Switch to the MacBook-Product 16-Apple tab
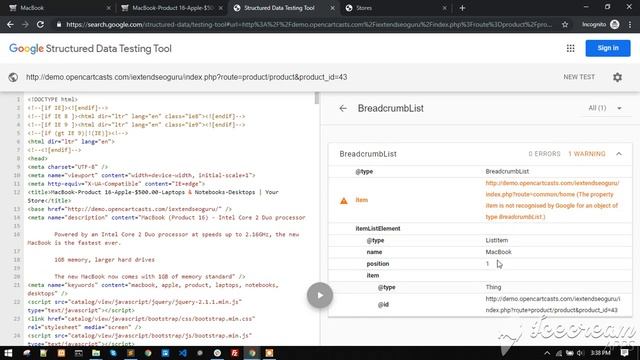The height and width of the screenshot is (360, 640). click(x=173, y=8)
